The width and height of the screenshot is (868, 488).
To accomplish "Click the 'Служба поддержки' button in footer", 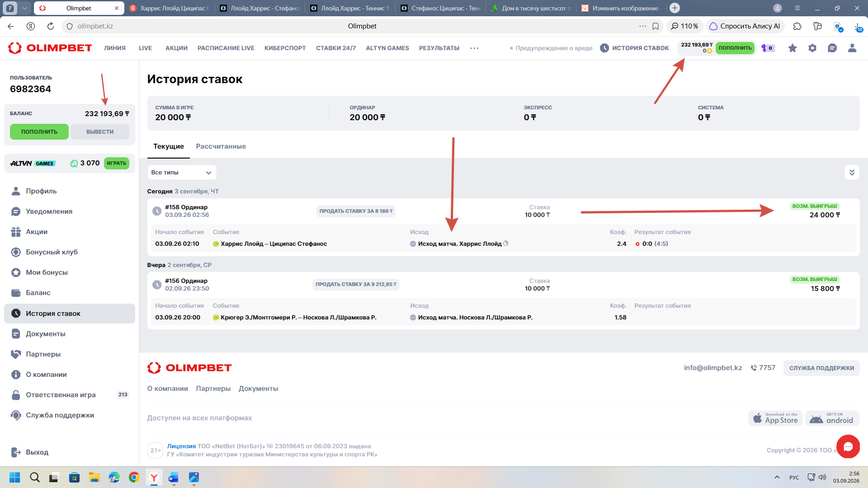I will click(821, 368).
